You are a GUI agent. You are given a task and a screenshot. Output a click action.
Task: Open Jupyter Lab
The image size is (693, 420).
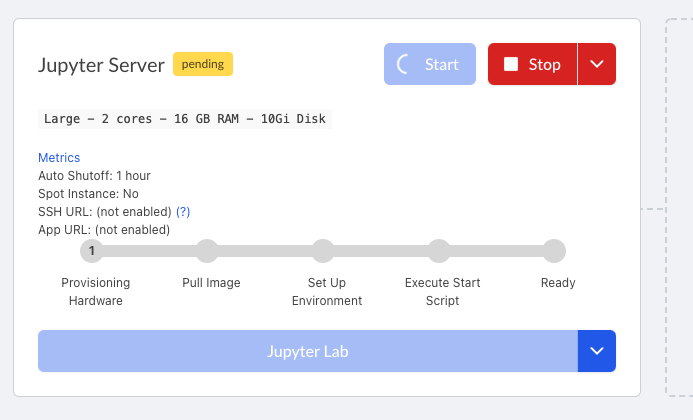(308, 351)
